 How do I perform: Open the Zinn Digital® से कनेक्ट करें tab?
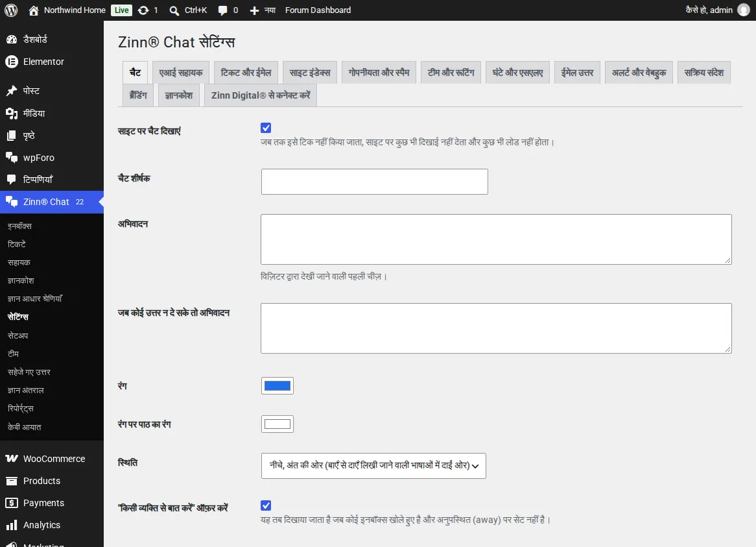pyautogui.click(x=261, y=95)
